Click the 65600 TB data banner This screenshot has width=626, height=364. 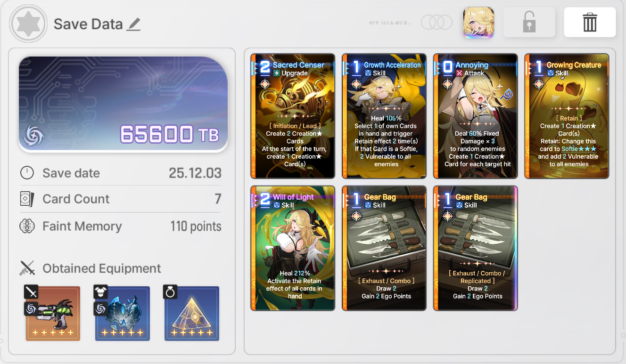123,104
